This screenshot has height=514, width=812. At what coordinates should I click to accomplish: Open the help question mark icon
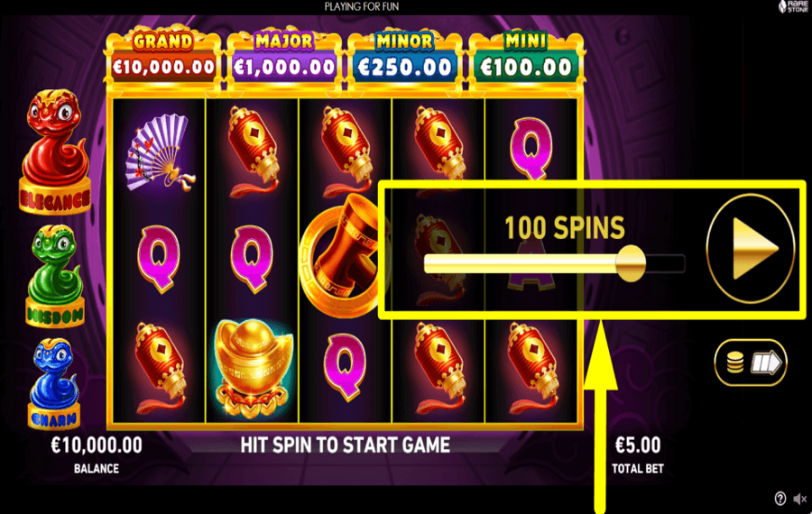(780, 499)
